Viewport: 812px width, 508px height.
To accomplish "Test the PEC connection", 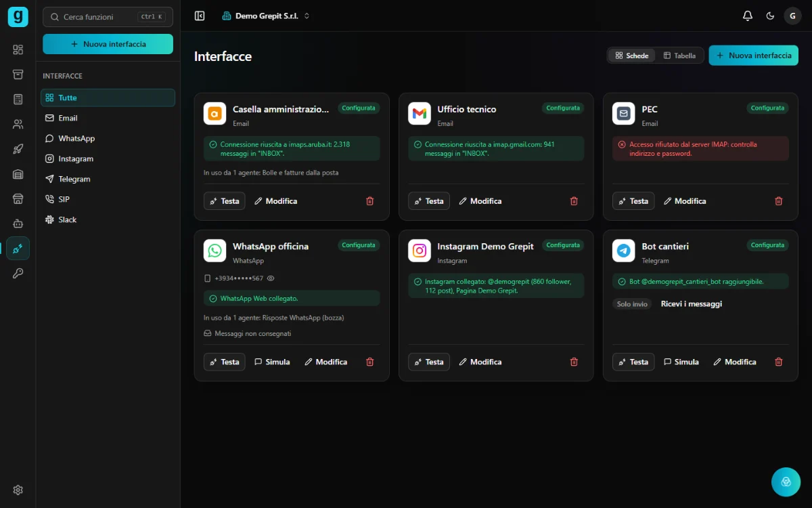I will pyautogui.click(x=633, y=201).
